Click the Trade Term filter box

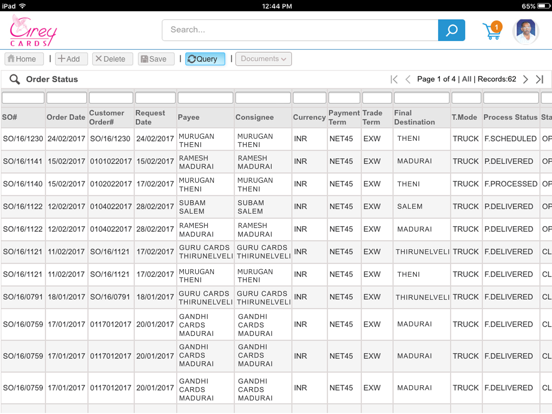(377, 98)
